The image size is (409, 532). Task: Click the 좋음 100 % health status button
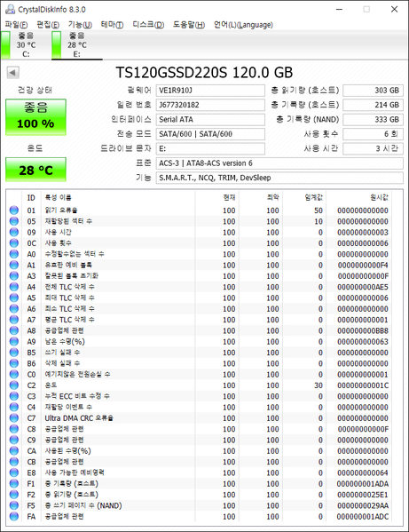tap(35, 116)
